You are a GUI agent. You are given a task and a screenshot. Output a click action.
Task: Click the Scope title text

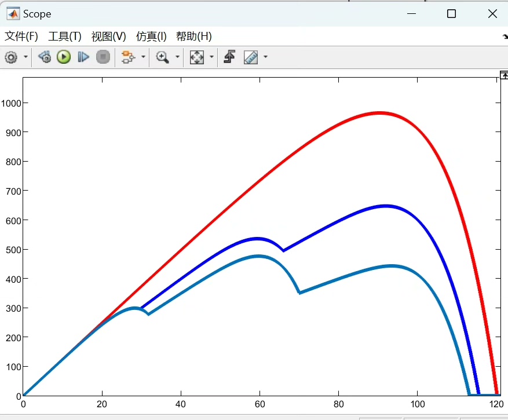[x=37, y=14]
